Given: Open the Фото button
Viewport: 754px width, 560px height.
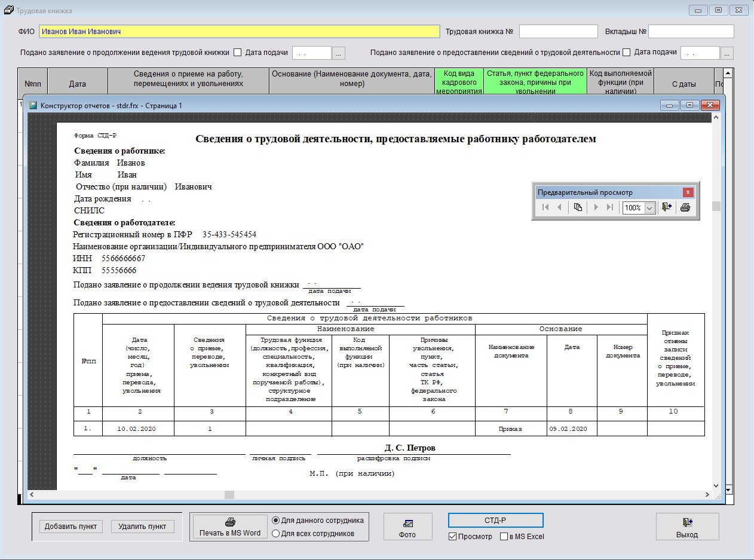Looking at the screenshot, I should [x=407, y=528].
